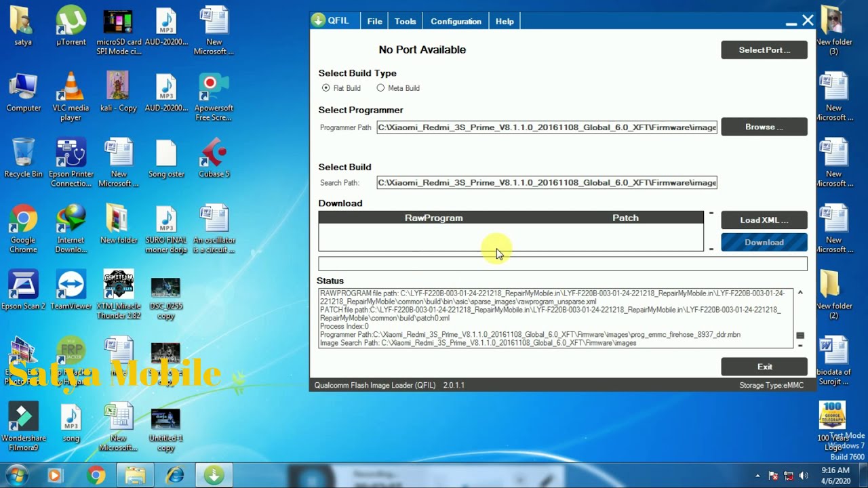Launch Internet Download Manager shortcut
This screenshot has height=488, width=868.
tap(71, 229)
